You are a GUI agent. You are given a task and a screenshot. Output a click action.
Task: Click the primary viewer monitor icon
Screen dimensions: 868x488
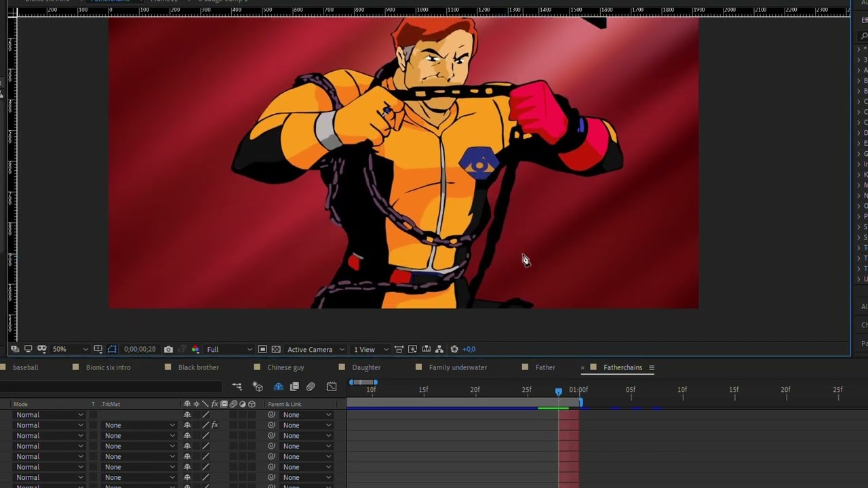click(x=28, y=349)
